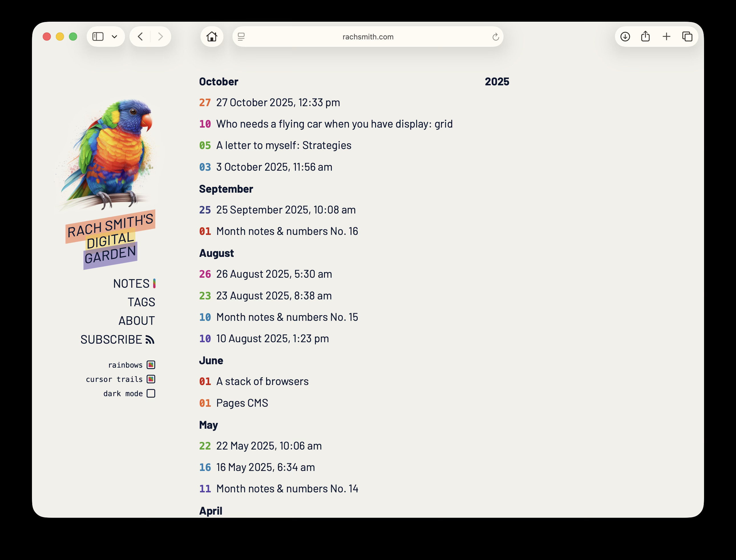Click the page reader icon in address bar
The width and height of the screenshot is (736, 560).
[x=241, y=37]
